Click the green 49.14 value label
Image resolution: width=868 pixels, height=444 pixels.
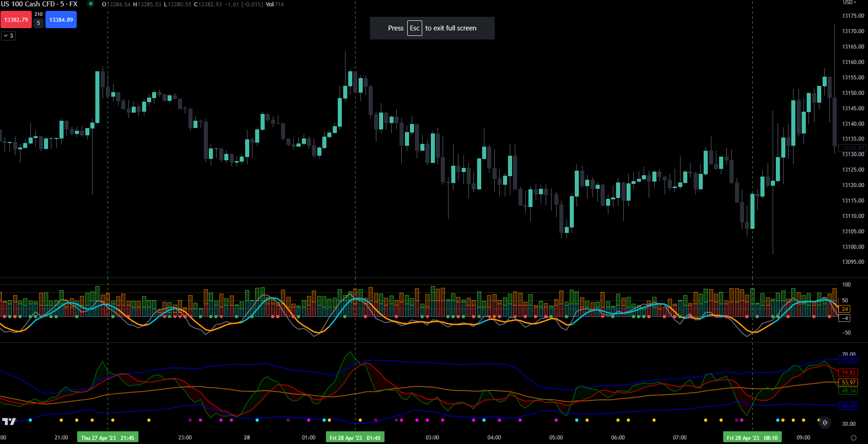click(848, 391)
